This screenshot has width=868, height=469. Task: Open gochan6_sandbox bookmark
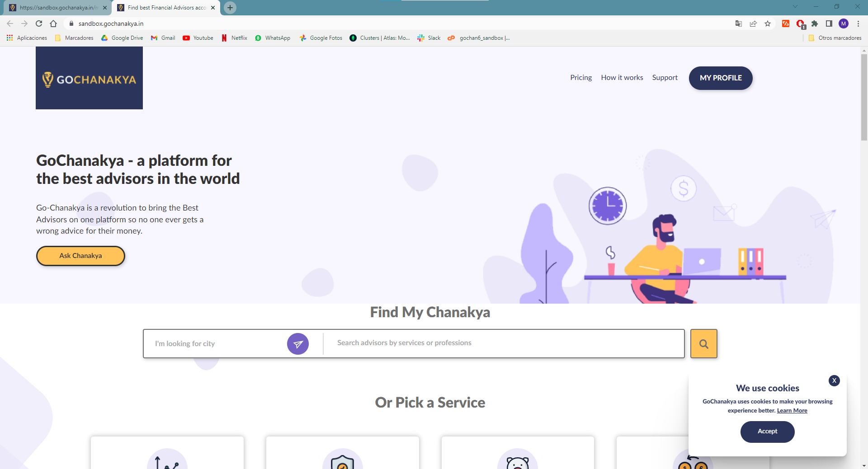[x=479, y=38]
